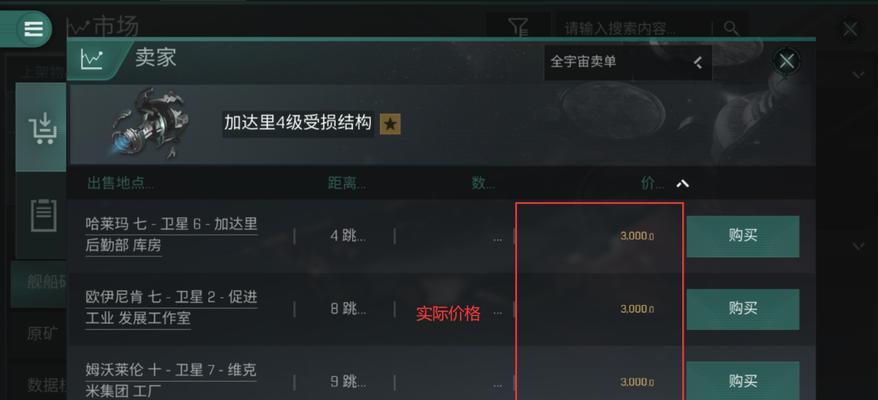
Task: Open the hamburger menu at top left
Action: 33,29
